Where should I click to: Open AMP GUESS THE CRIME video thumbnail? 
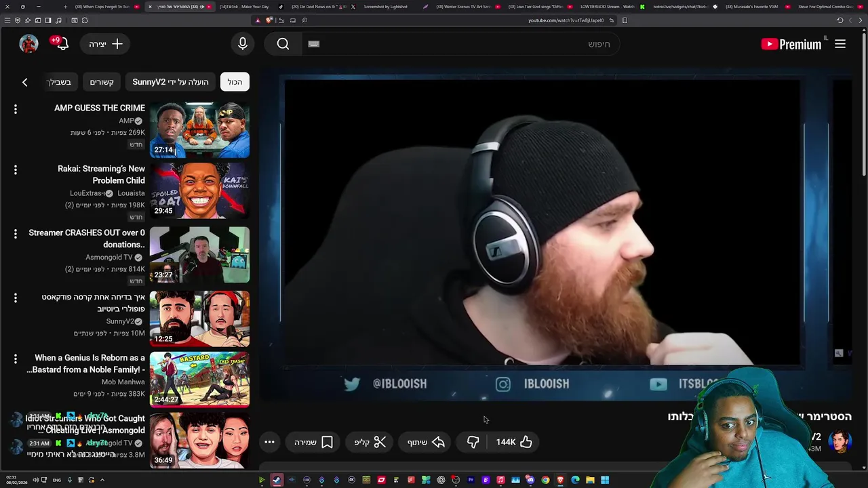click(x=199, y=129)
